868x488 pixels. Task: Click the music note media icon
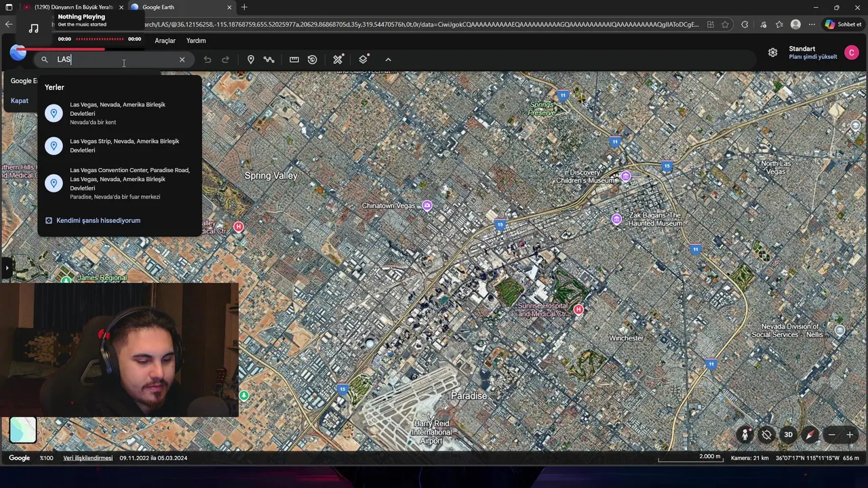pos(34,28)
